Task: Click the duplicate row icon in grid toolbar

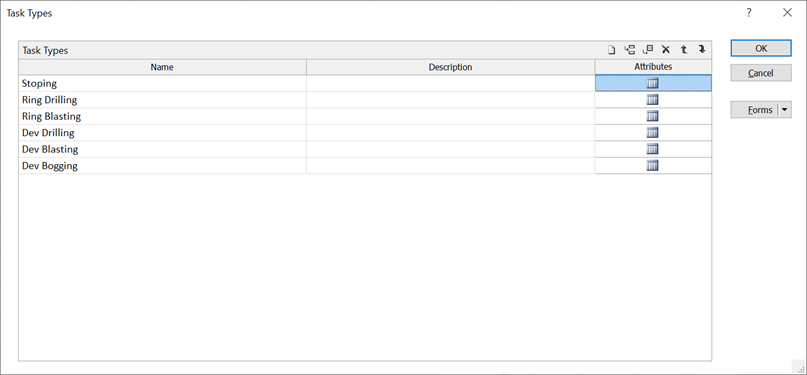Action: click(648, 50)
